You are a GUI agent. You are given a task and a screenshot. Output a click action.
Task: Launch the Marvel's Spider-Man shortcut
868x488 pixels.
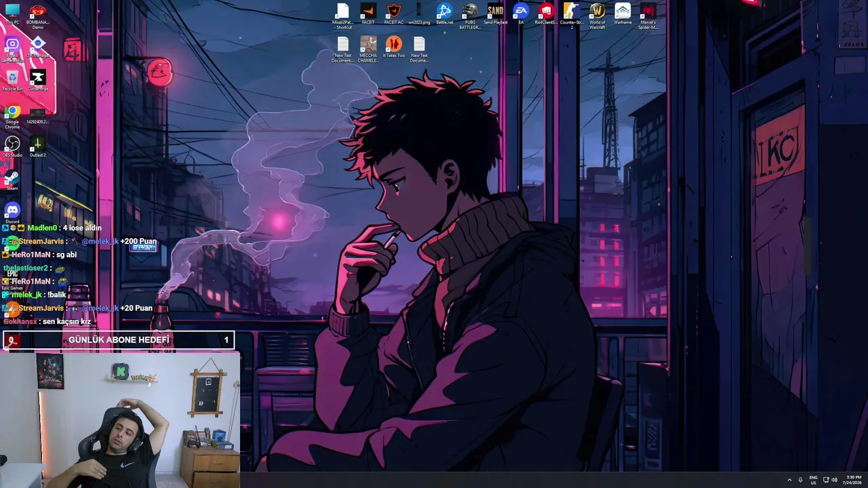pos(648,17)
